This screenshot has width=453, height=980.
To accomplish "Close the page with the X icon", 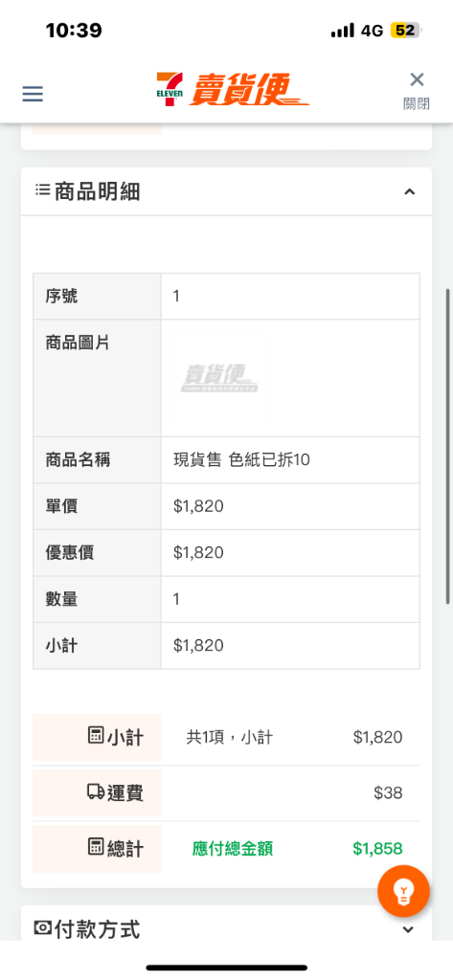I will 417,79.
